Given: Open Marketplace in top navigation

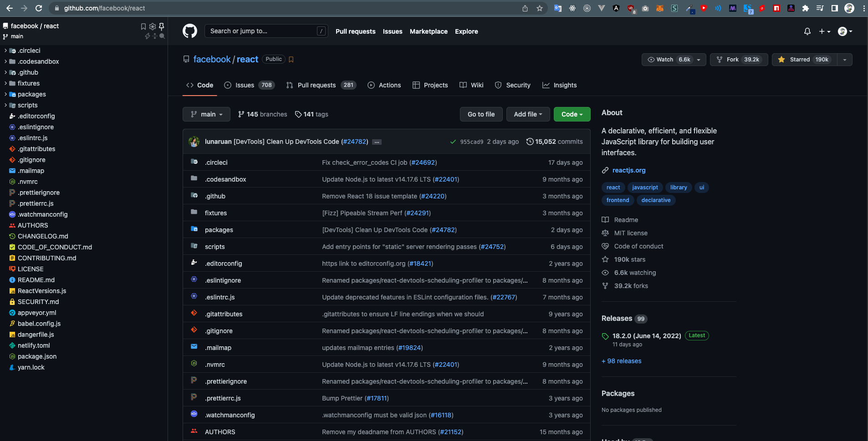Looking at the screenshot, I should coord(429,31).
